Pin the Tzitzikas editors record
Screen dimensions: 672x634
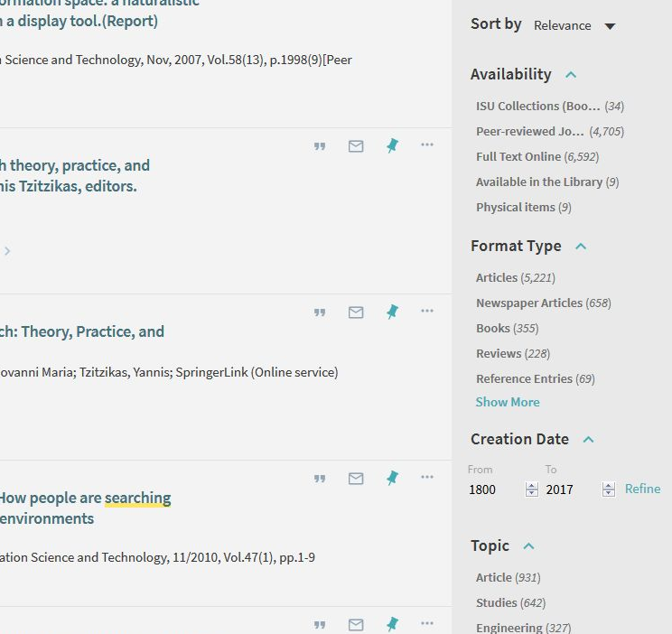point(392,145)
